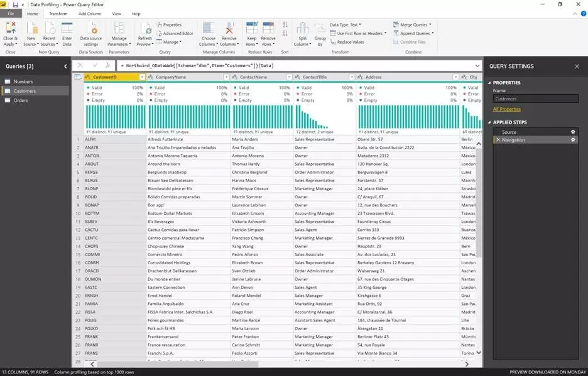Collapse the ribbon with the chevron

[575, 14]
